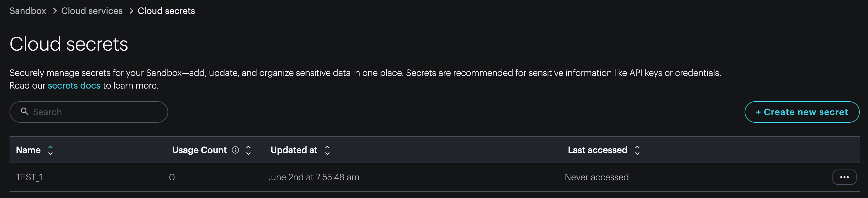
Task: Click the Last accessed column header text
Action: point(597,150)
